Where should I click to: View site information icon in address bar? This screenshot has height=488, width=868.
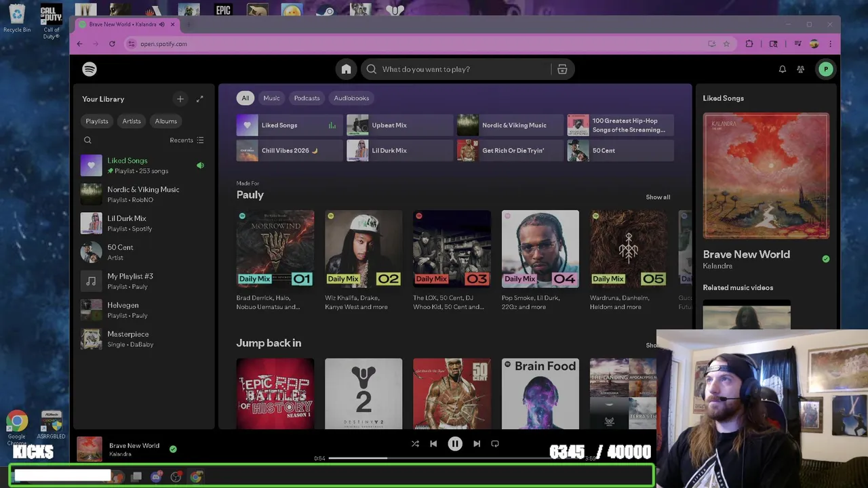click(x=132, y=44)
